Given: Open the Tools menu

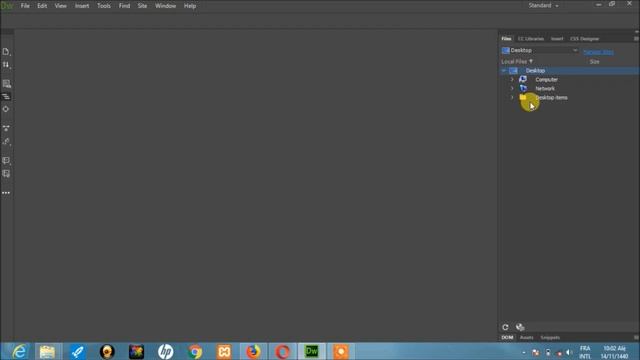Looking at the screenshot, I should pos(104,6).
